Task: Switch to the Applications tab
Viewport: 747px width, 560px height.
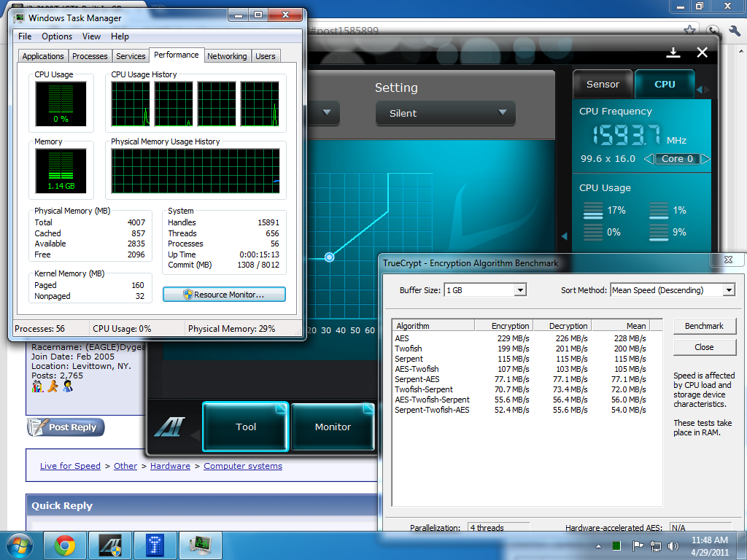Action: coord(43,56)
